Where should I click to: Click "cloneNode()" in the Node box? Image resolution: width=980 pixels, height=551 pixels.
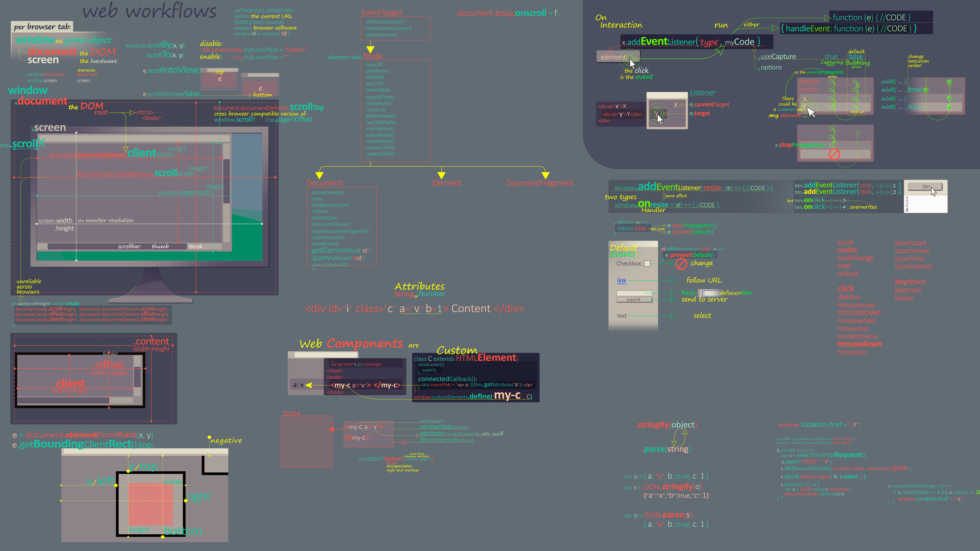[378, 103]
